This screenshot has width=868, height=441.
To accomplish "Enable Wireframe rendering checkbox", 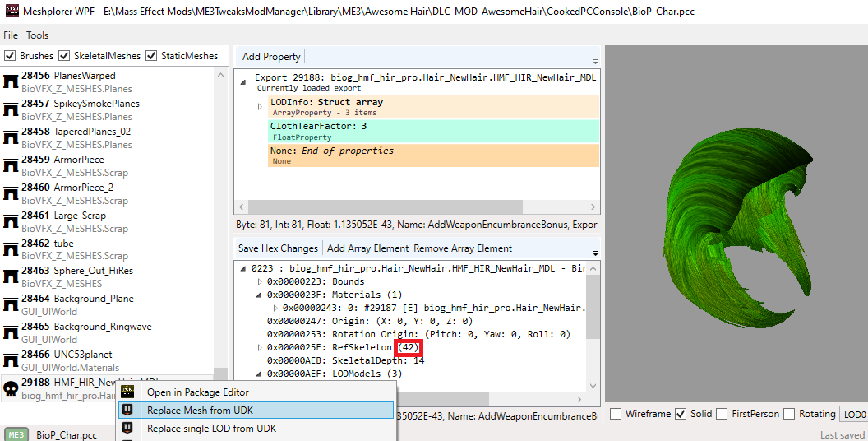I will click(615, 414).
